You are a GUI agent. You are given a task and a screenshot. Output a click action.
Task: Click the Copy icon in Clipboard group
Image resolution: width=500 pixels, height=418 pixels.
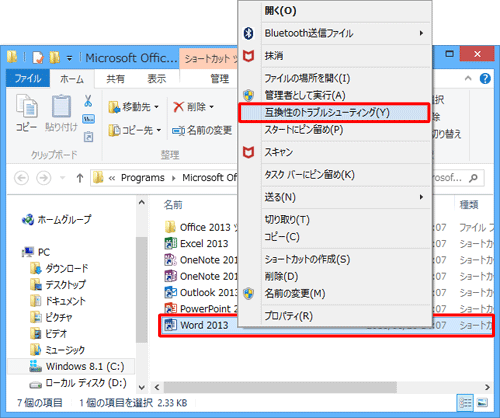pyautogui.click(x=27, y=106)
